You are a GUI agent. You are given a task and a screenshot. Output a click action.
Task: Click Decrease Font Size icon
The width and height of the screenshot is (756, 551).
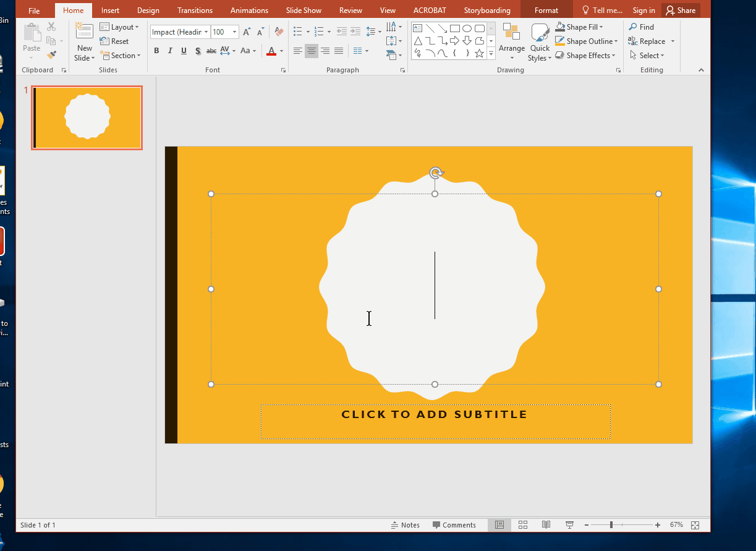click(260, 32)
